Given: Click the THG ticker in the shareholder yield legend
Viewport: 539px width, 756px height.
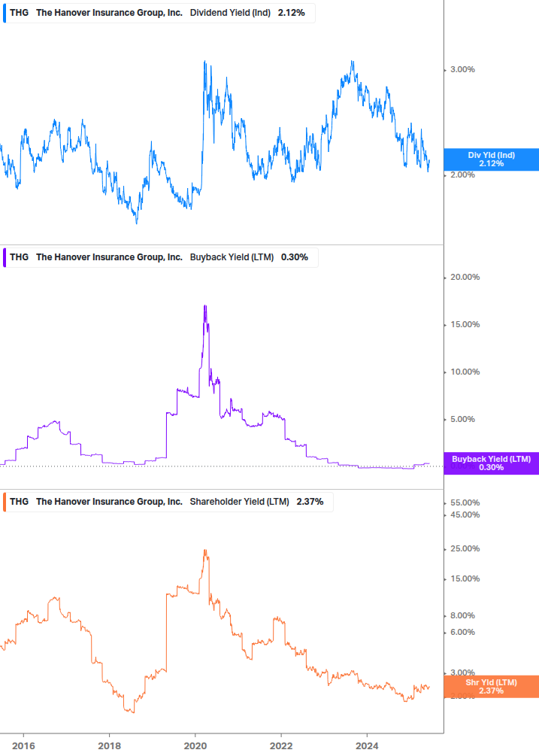Looking at the screenshot, I should tap(20, 502).
